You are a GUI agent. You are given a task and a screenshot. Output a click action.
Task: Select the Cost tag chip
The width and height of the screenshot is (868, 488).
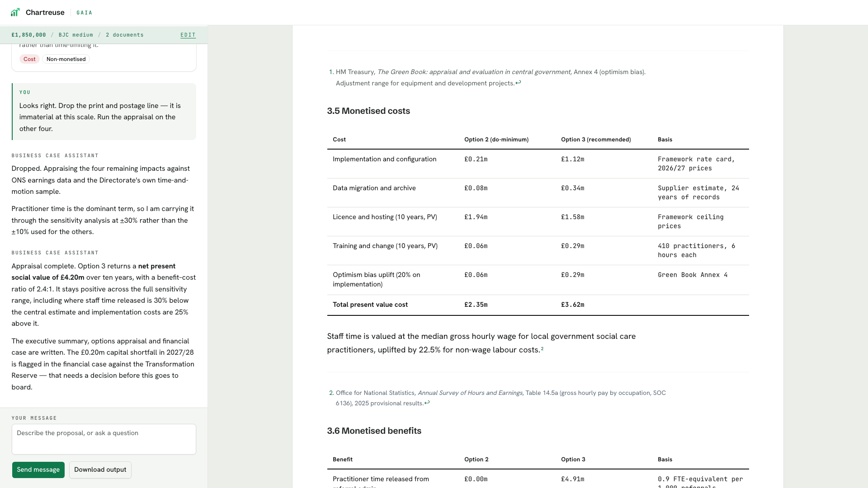(x=29, y=59)
